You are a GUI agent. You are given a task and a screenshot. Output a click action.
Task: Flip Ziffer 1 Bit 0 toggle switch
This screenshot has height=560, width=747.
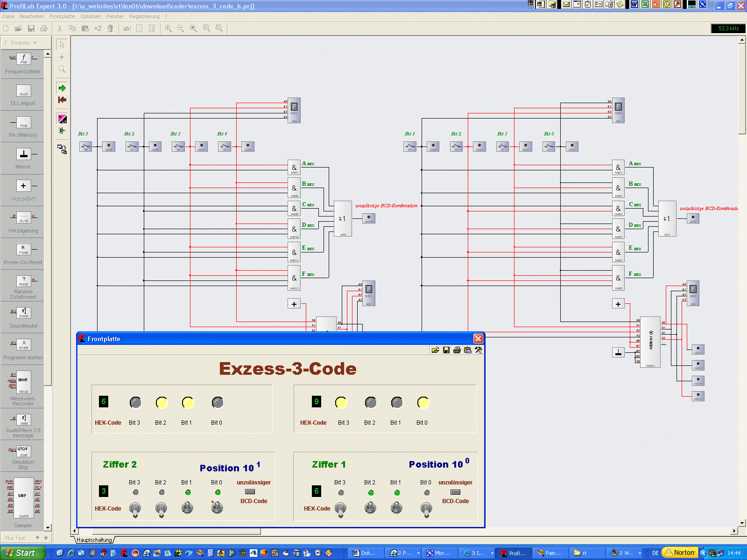(x=426, y=509)
